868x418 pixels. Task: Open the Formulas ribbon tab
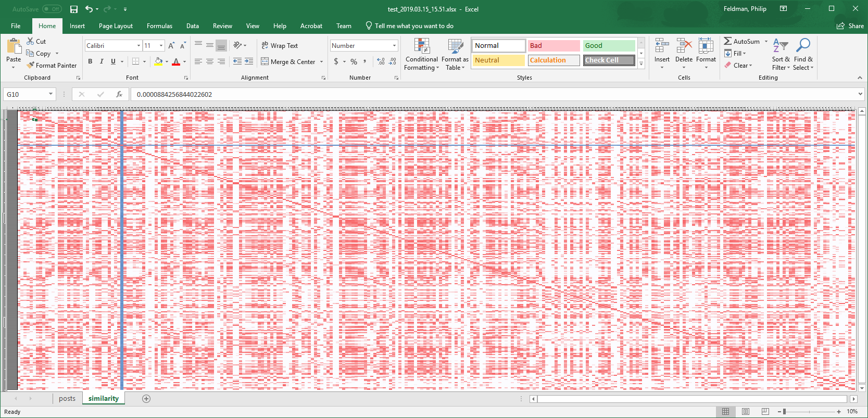pyautogui.click(x=159, y=26)
